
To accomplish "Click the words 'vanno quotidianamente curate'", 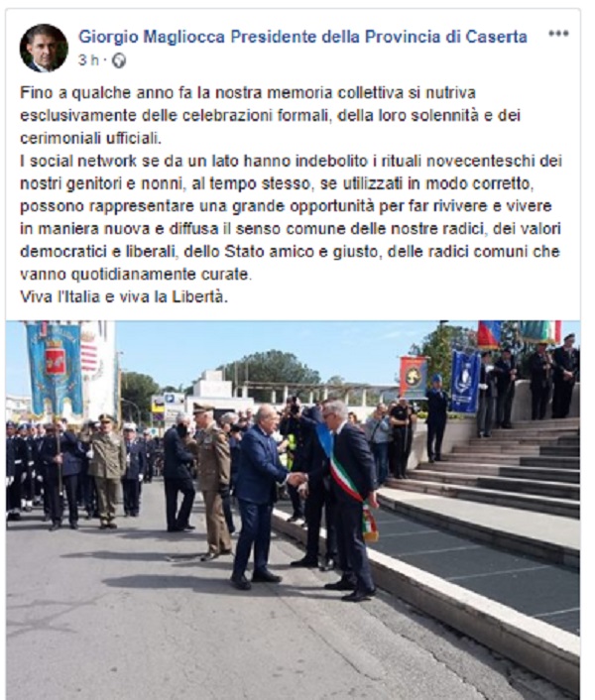I will (x=135, y=274).
